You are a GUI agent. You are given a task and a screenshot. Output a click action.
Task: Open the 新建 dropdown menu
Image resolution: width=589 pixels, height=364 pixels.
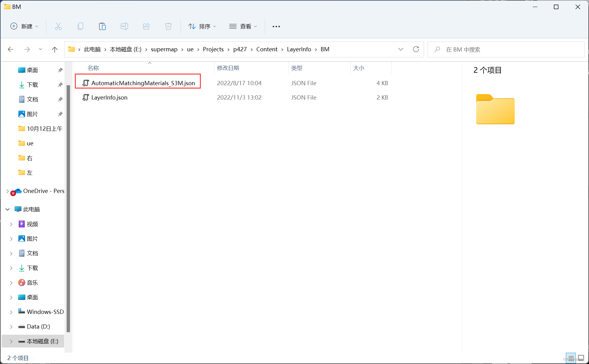[24, 26]
